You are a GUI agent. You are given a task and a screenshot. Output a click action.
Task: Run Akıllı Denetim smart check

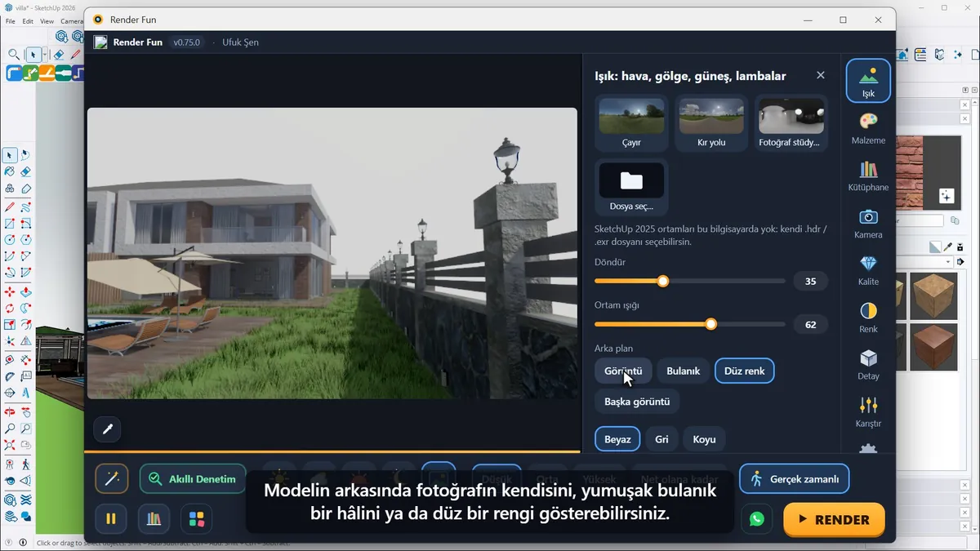tap(193, 479)
